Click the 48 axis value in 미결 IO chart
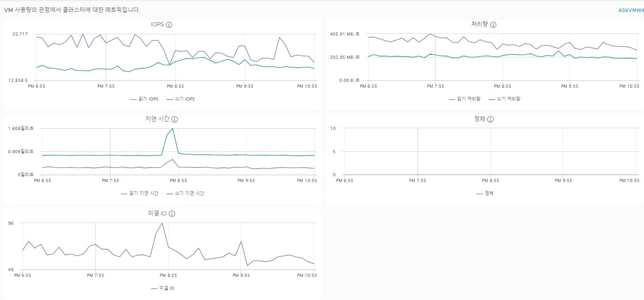644x300 pixels. 11,269
